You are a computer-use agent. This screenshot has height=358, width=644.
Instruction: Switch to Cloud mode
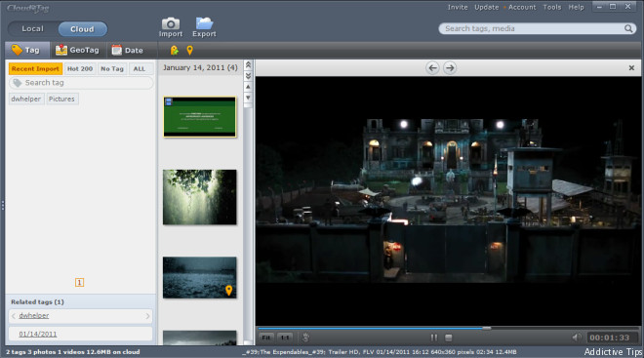(x=82, y=29)
